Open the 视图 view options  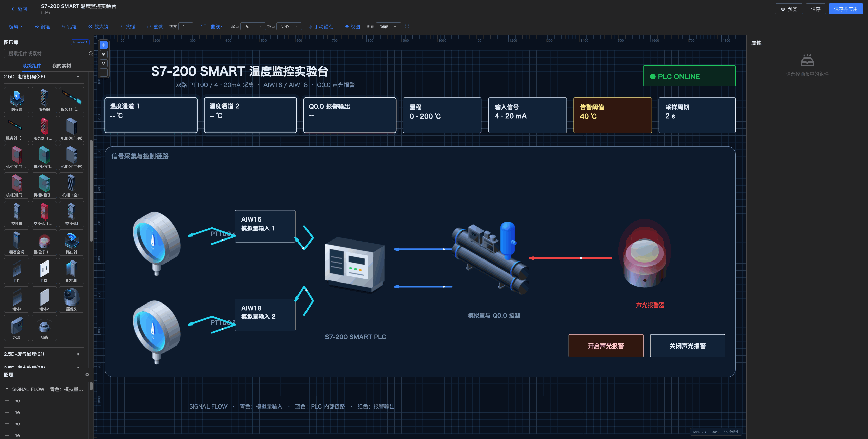click(352, 27)
